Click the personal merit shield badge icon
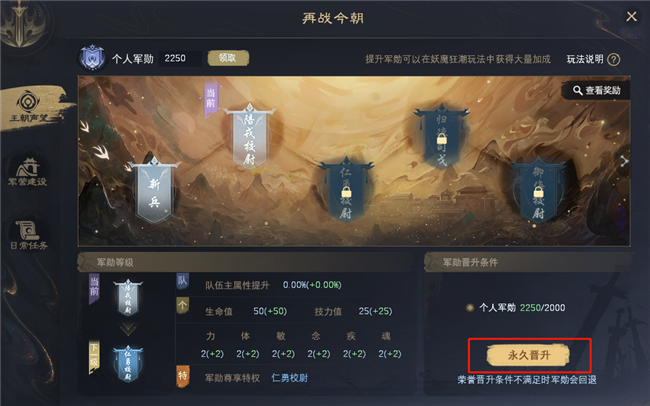This screenshot has width=650, height=406. pyautogui.click(x=92, y=58)
